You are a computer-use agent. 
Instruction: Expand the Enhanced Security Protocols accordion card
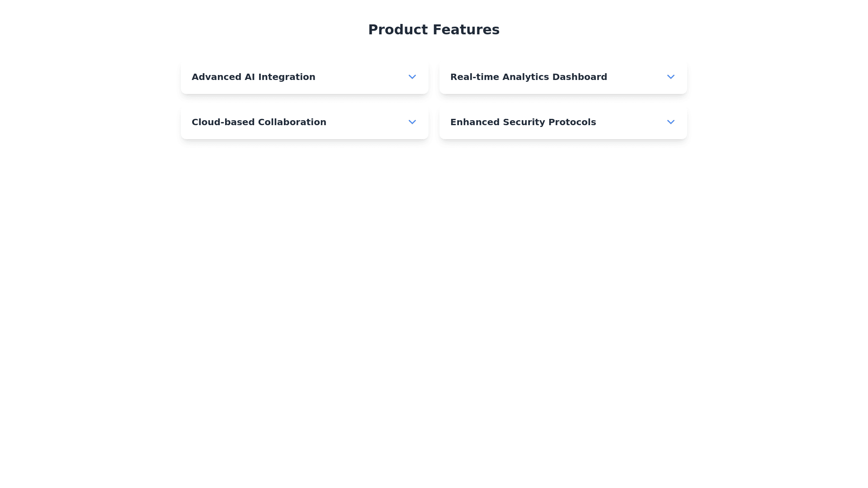pyautogui.click(x=563, y=122)
